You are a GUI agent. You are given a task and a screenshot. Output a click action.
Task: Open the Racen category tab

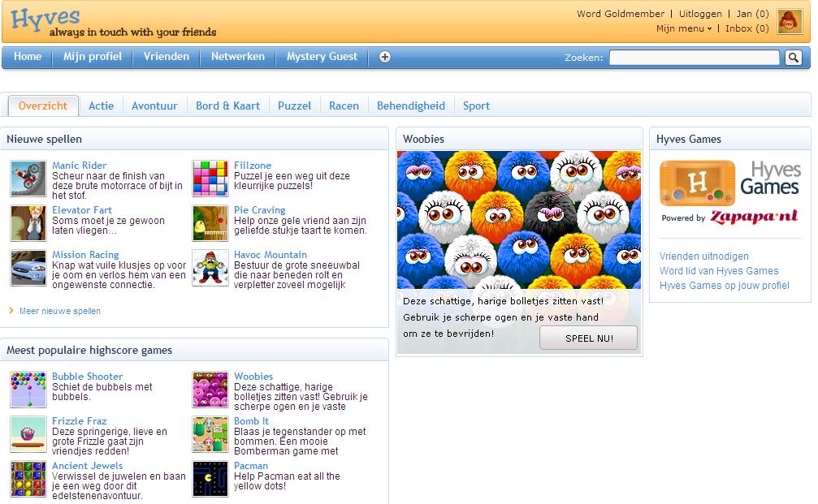[x=344, y=106]
